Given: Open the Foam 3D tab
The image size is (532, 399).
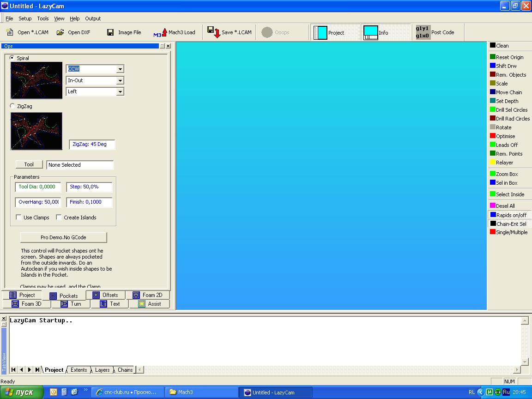Looking at the screenshot, I should (x=26, y=304).
